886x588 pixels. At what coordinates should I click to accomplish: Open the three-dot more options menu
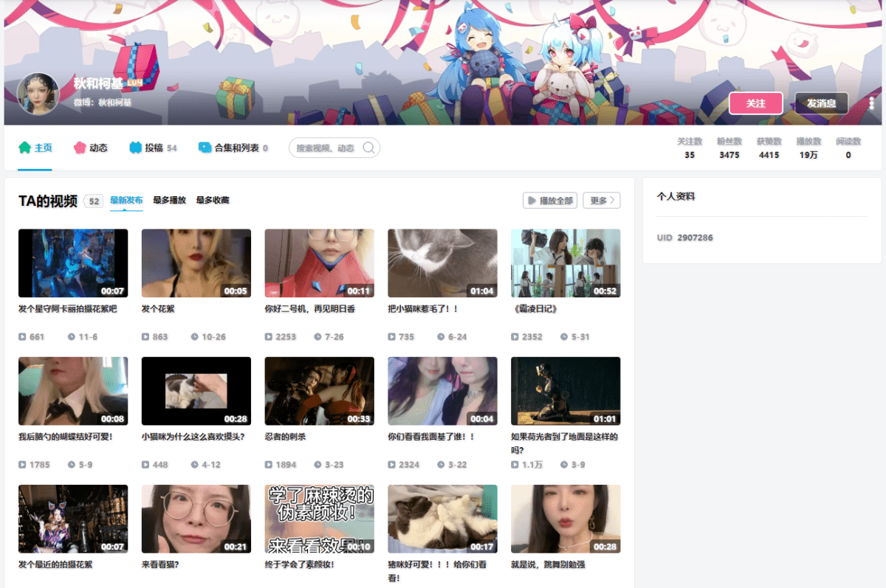click(871, 103)
